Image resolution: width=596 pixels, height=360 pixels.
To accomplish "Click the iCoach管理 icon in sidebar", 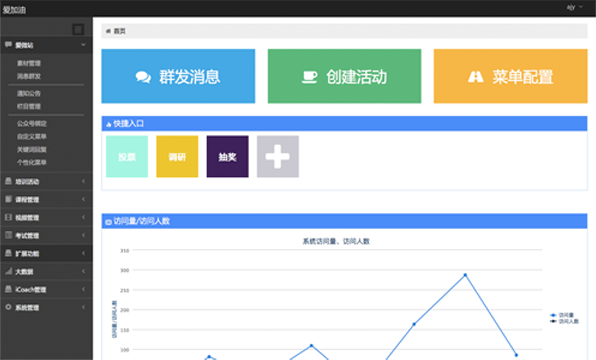I will pos(8,289).
